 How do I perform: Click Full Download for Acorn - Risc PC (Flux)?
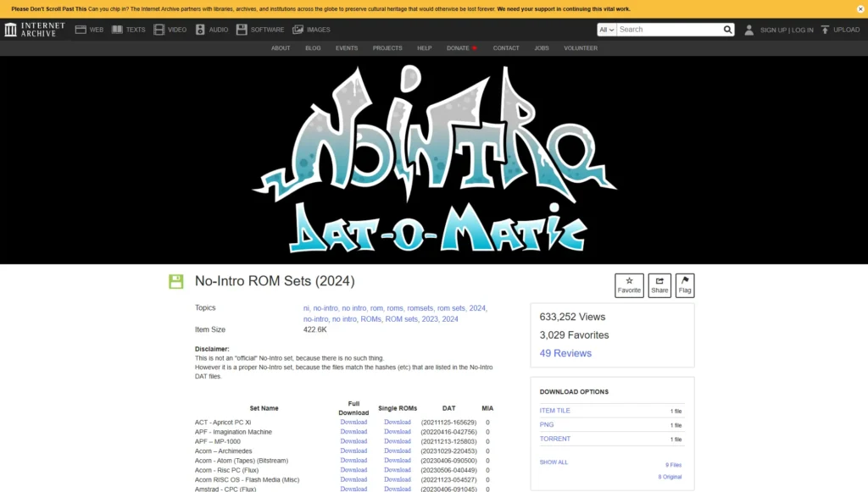(x=353, y=470)
